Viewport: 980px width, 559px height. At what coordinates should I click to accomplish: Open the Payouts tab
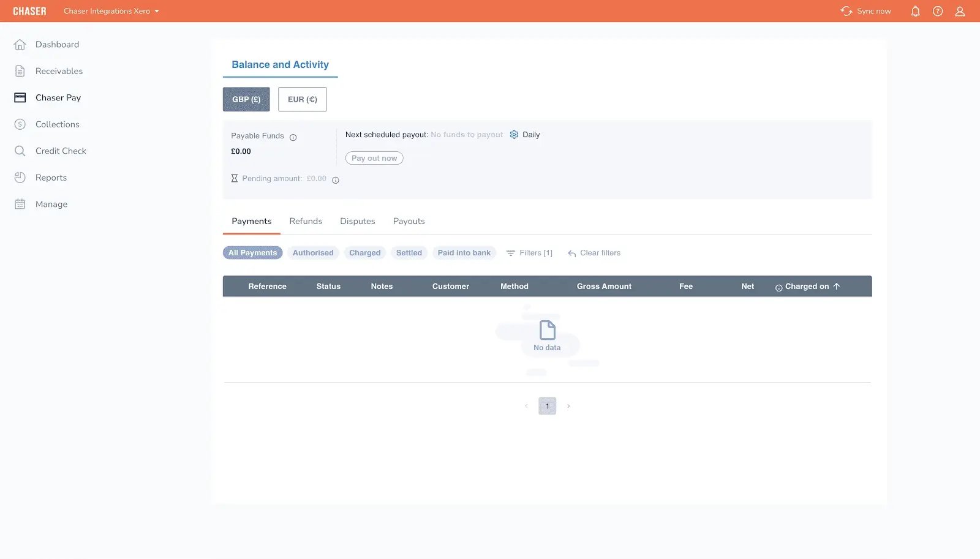click(409, 221)
